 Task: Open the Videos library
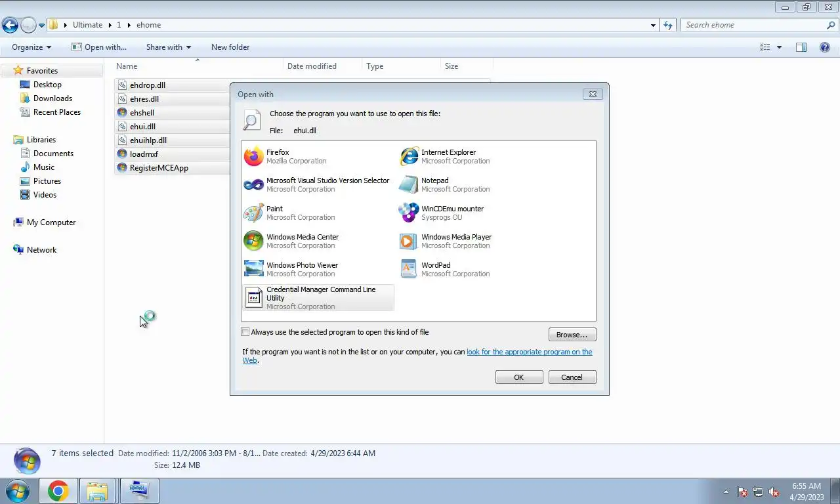[x=45, y=195]
